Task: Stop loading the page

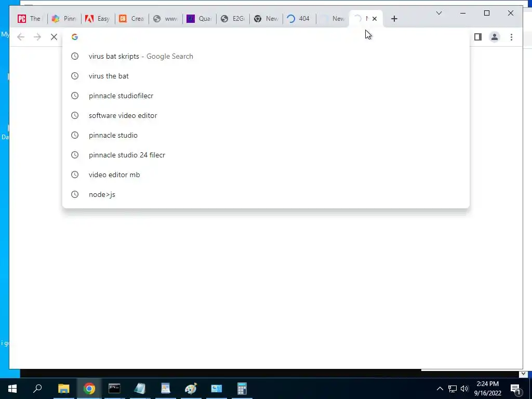Action: tap(54, 37)
